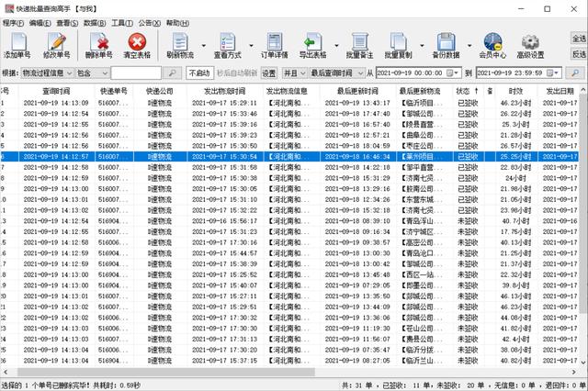Click the 17.75小时 时效 cell
The image size is (588, 391).
[x=516, y=232]
